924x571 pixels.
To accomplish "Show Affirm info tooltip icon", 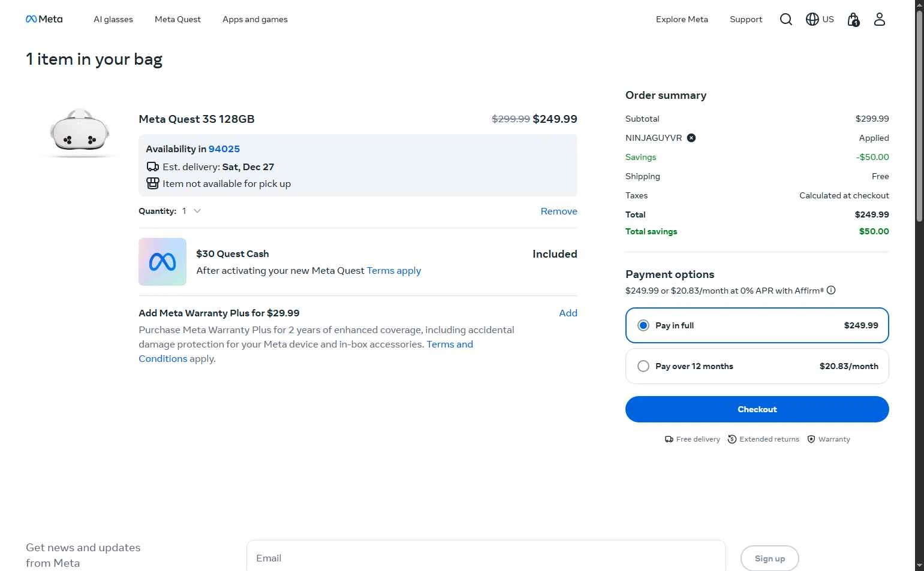I will tap(831, 291).
